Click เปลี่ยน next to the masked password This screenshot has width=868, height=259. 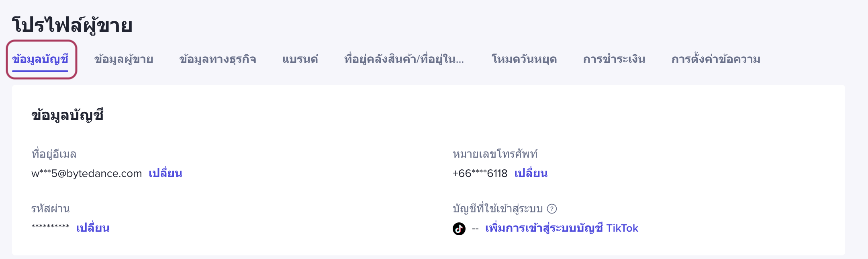point(93,228)
